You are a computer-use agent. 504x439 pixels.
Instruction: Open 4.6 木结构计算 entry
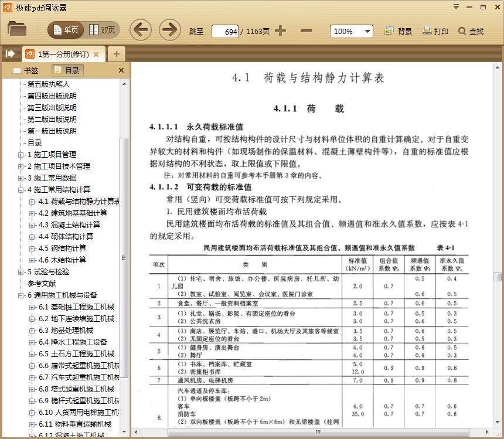click(62, 260)
